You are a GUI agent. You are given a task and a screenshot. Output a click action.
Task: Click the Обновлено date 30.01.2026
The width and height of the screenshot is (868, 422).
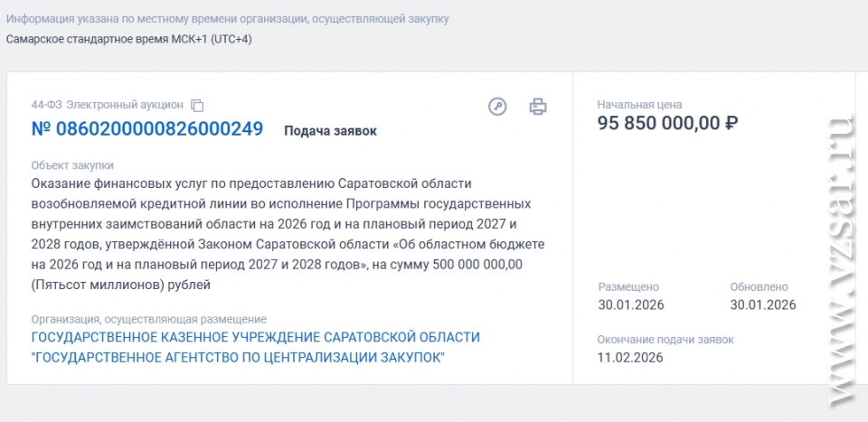point(763,305)
